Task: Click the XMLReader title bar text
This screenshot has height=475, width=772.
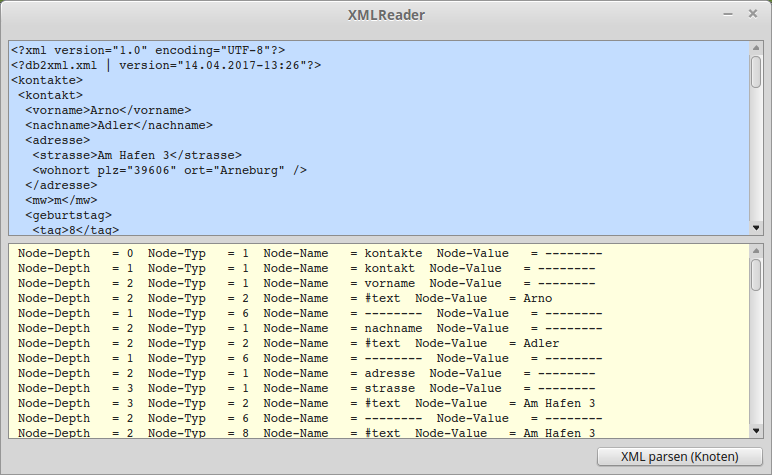Action: [x=386, y=15]
